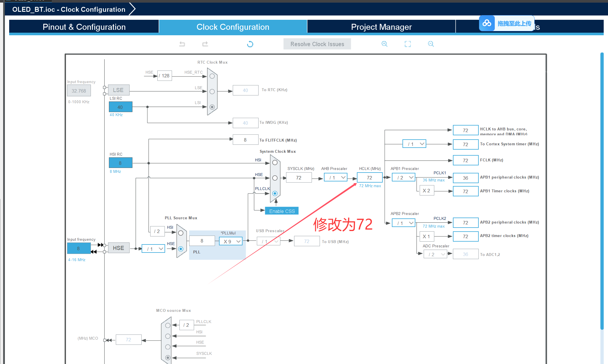Click the undo arrow icon
Image resolution: width=608 pixels, height=364 pixels.
coord(182,44)
